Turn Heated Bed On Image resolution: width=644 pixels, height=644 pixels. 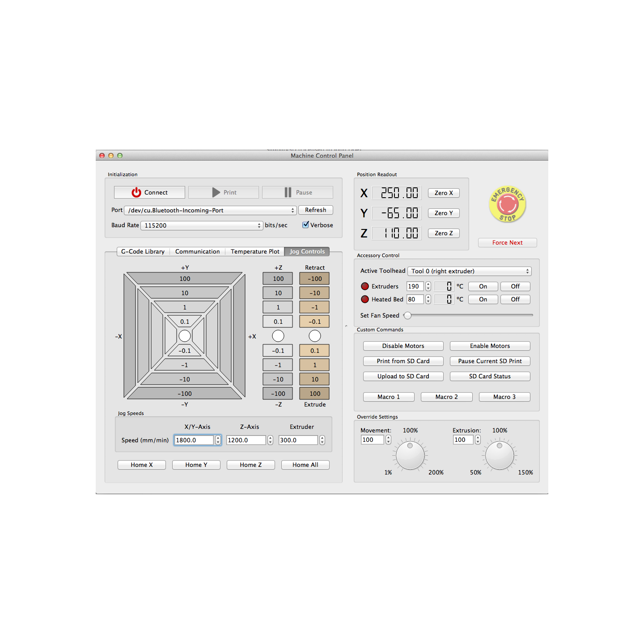pyautogui.click(x=483, y=299)
